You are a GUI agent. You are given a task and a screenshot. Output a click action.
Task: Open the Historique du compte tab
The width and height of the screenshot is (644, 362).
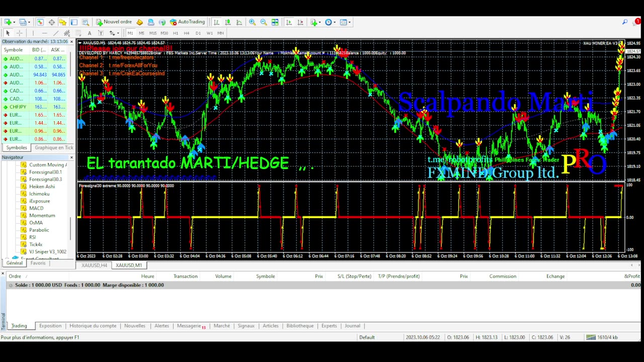click(x=93, y=326)
